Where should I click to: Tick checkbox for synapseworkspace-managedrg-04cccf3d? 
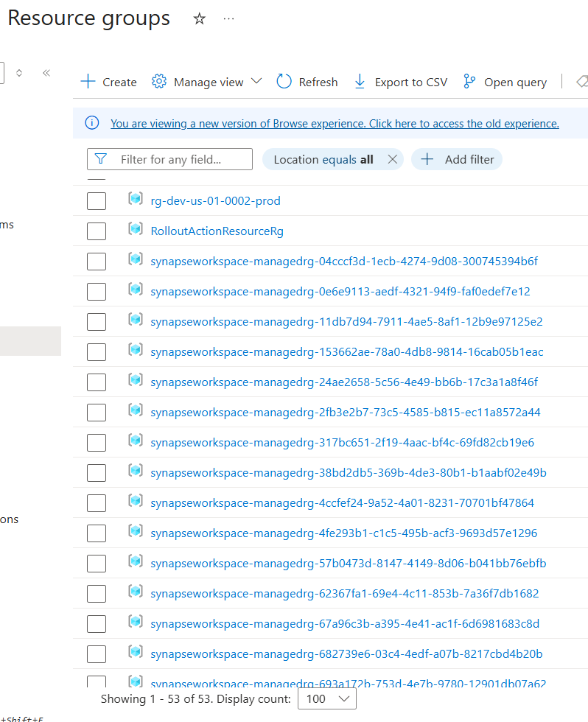point(97,261)
